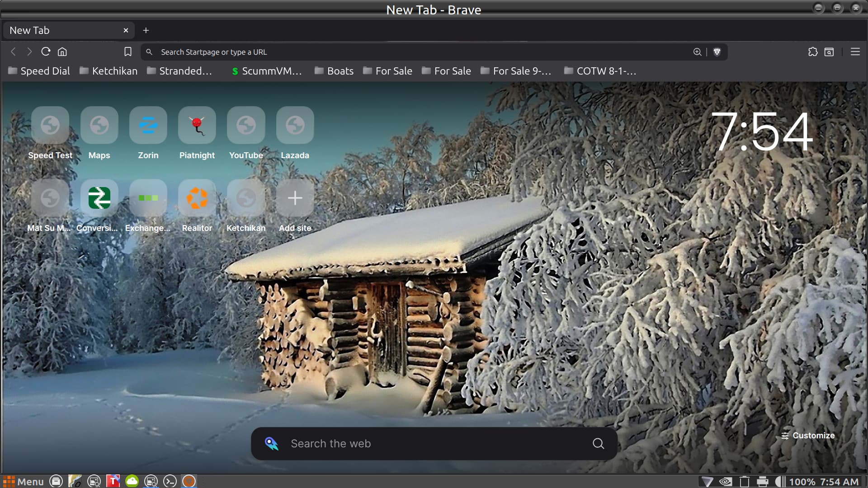
Task: Open the Brave hamburger main menu
Action: [855, 52]
